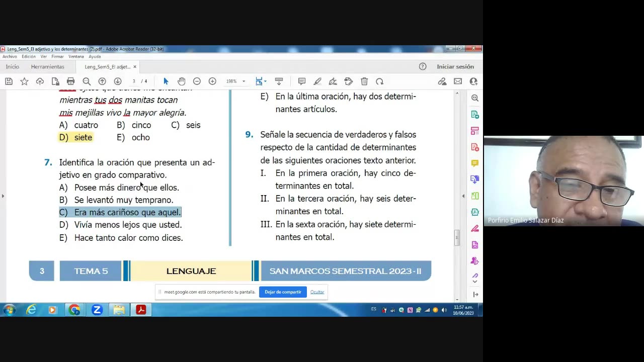Image resolution: width=644 pixels, height=362 pixels.
Task: Open the Edición menu
Action: 29,57
